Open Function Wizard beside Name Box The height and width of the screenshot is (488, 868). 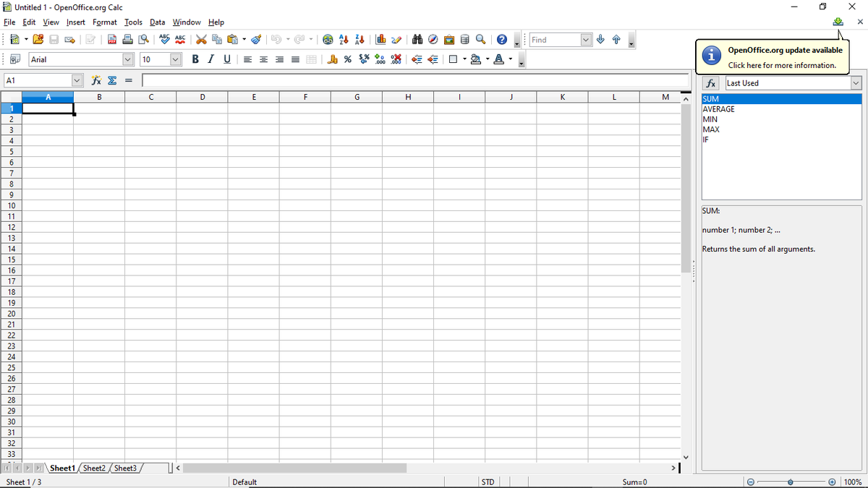pos(96,80)
